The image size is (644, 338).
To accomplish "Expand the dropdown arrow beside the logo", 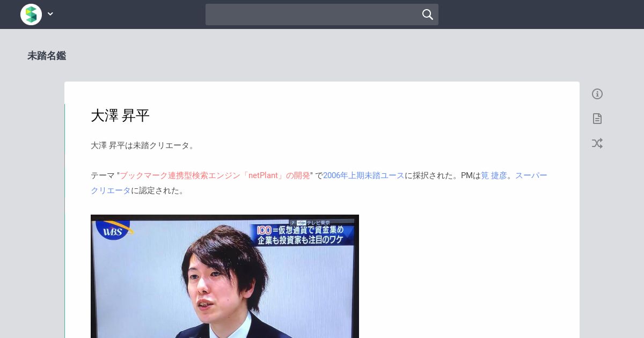I will coord(50,14).
